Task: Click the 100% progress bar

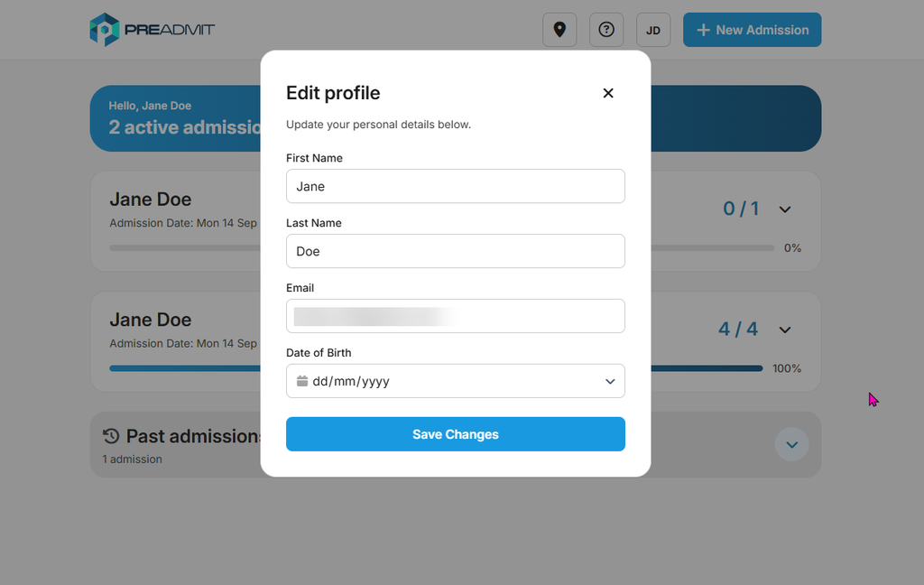Action: pyautogui.click(x=436, y=368)
